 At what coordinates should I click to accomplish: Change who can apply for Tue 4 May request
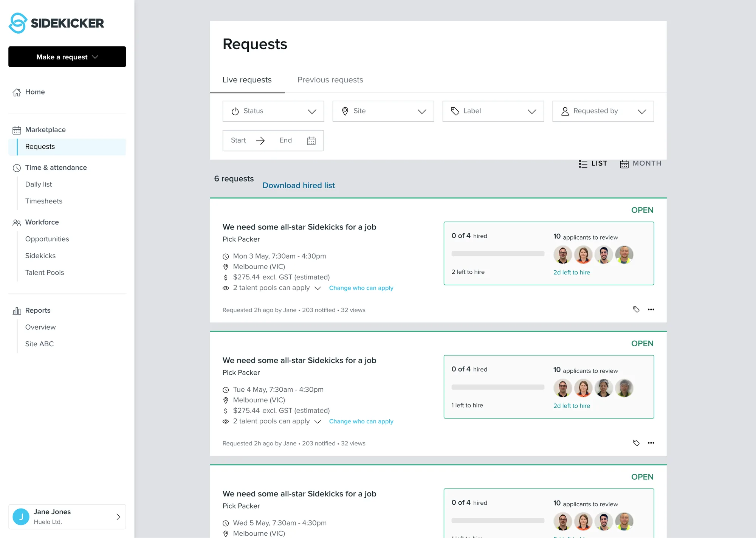361,422
